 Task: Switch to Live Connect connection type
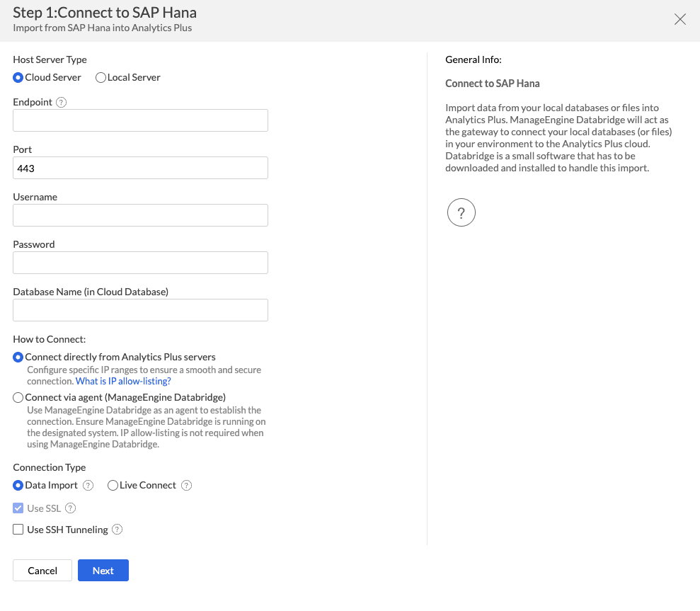pyautogui.click(x=113, y=486)
